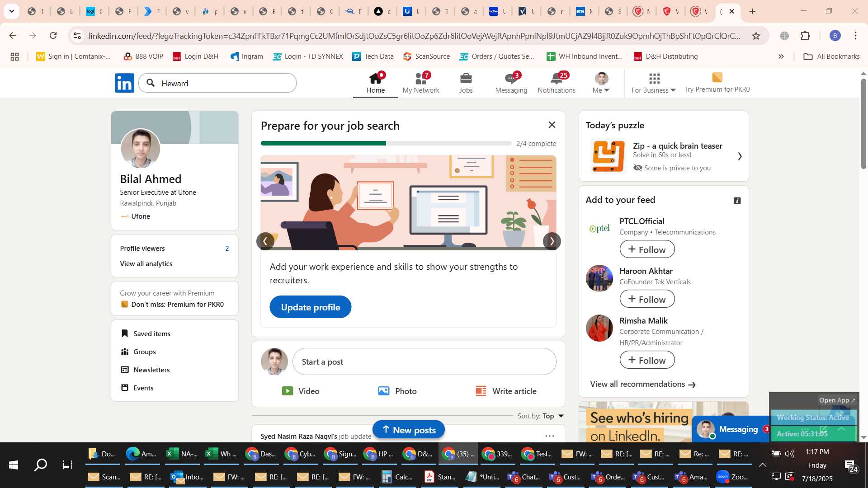Add a Video to a post
Screen dimensions: 868x488
pyautogui.click(x=301, y=391)
